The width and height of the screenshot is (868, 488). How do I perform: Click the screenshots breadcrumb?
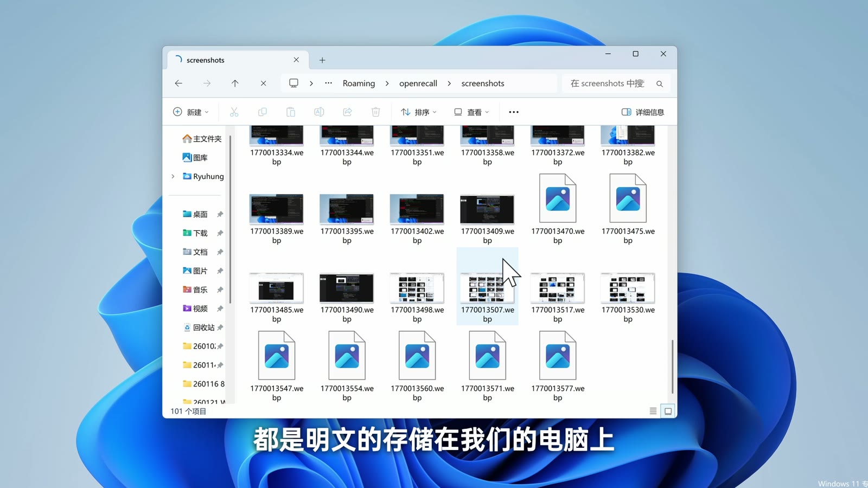coord(483,84)
